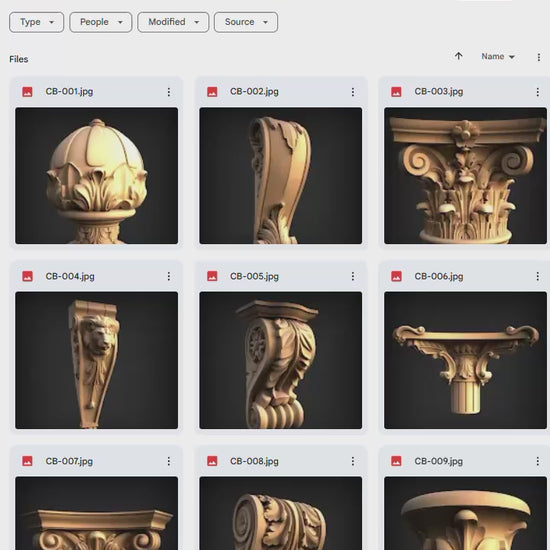Select the CB-009.jpg thumbnail preview
The width and height of the screenshot is (550, 550).
coord(465,513)
